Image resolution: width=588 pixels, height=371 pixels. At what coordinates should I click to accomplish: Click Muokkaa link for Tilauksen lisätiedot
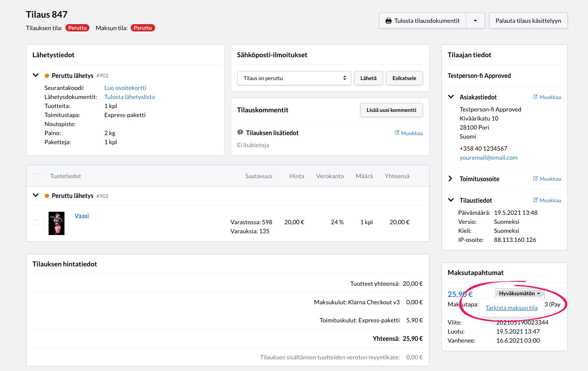click(x=412, y=133)
